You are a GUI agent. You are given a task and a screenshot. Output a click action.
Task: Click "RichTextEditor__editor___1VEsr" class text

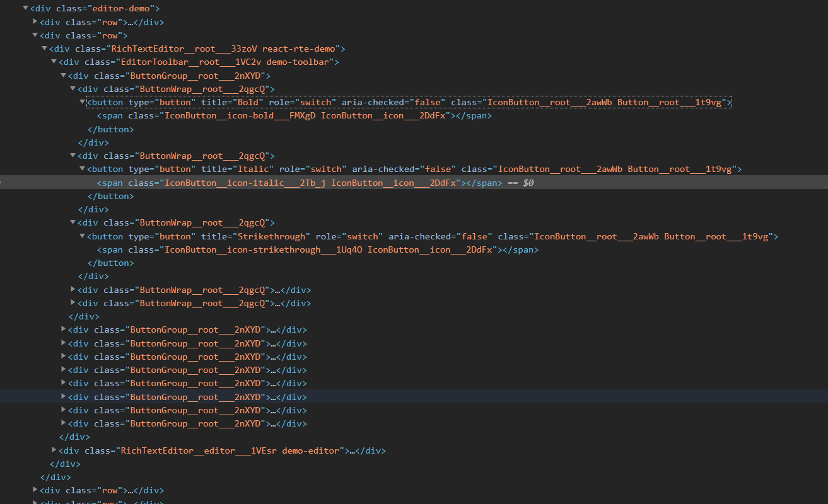[x=199, y=450]
